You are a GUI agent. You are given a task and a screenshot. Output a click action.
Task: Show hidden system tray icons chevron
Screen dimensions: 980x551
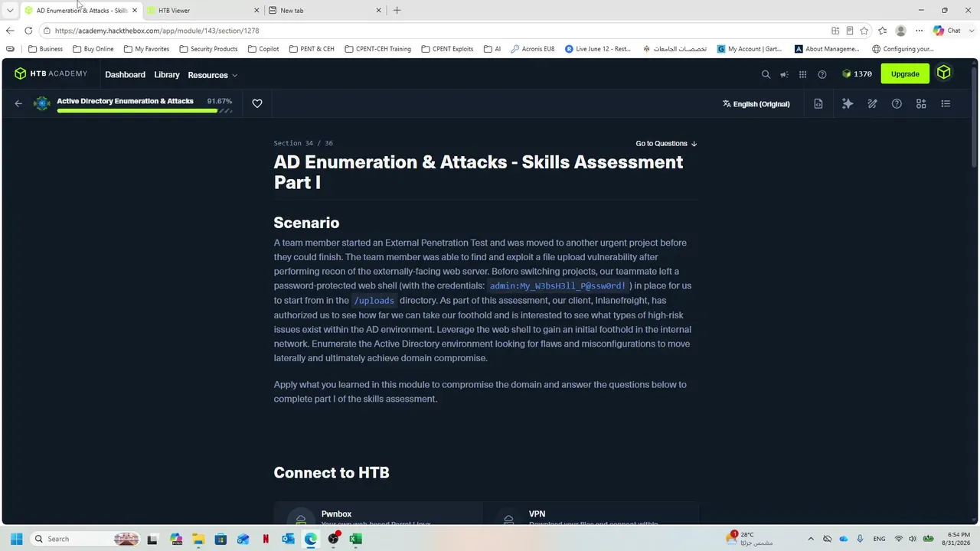coord(811,539)
